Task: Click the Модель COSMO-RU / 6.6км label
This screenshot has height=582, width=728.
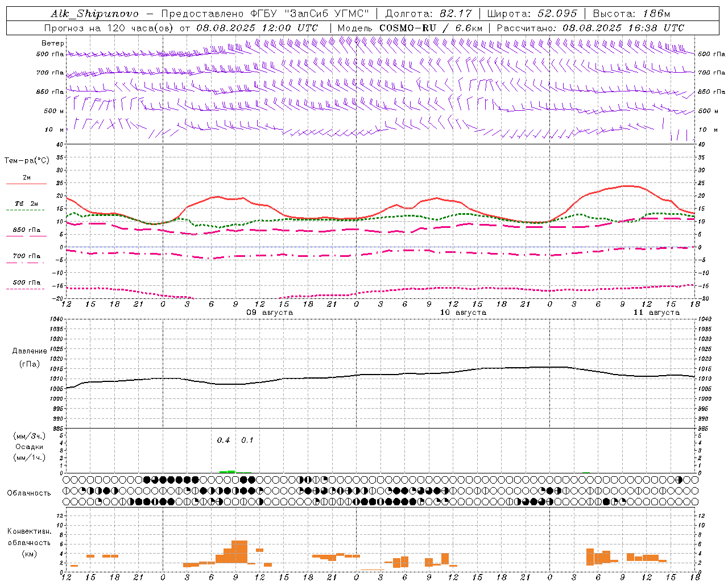Action: click(x=410, y=28)
